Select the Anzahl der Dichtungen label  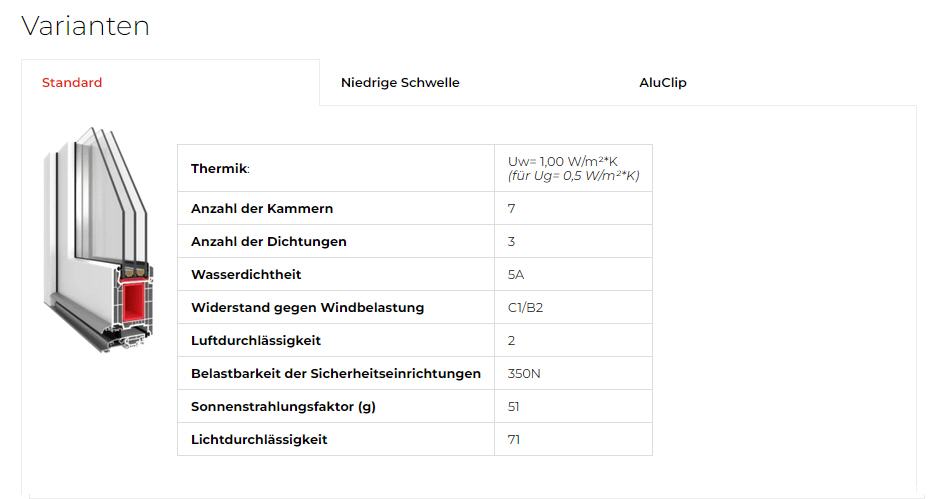tap(269, 241)
